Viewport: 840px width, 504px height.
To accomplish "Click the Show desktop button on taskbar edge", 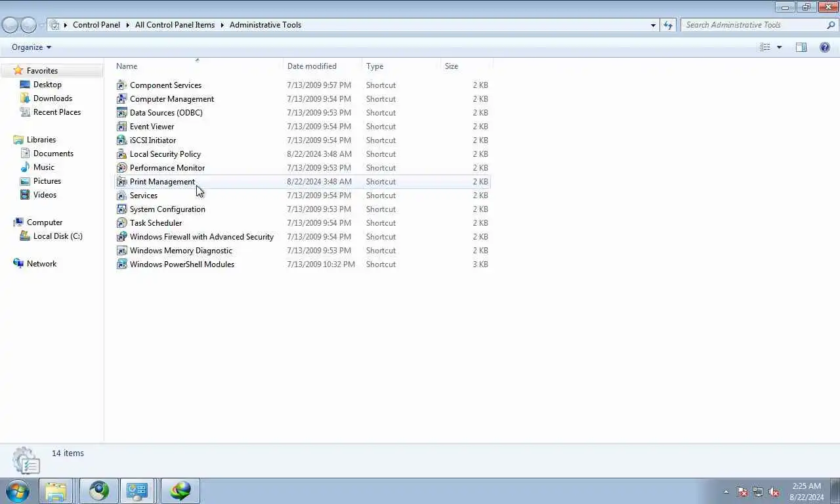I will 835,492.
